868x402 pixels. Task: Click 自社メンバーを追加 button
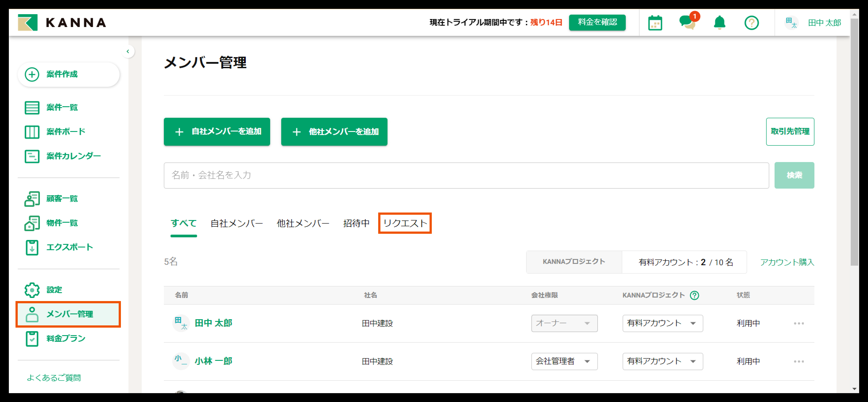[x=217, y=131]
